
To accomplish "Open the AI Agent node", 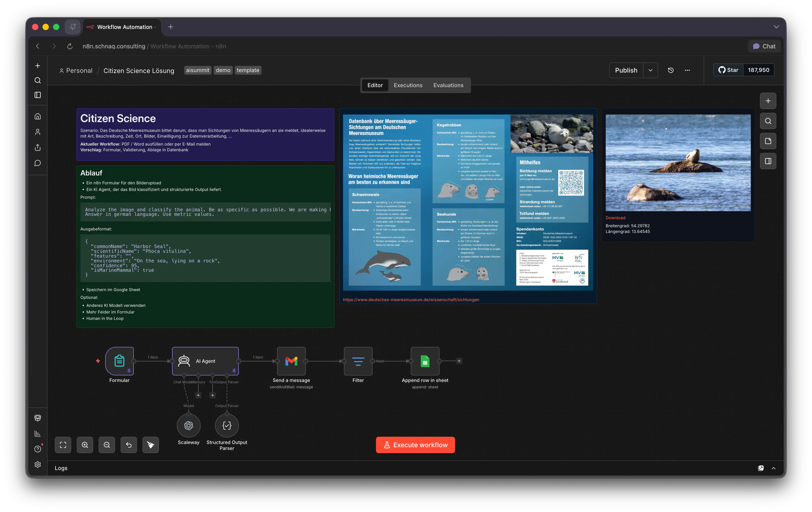I will [x=205, y=361].
